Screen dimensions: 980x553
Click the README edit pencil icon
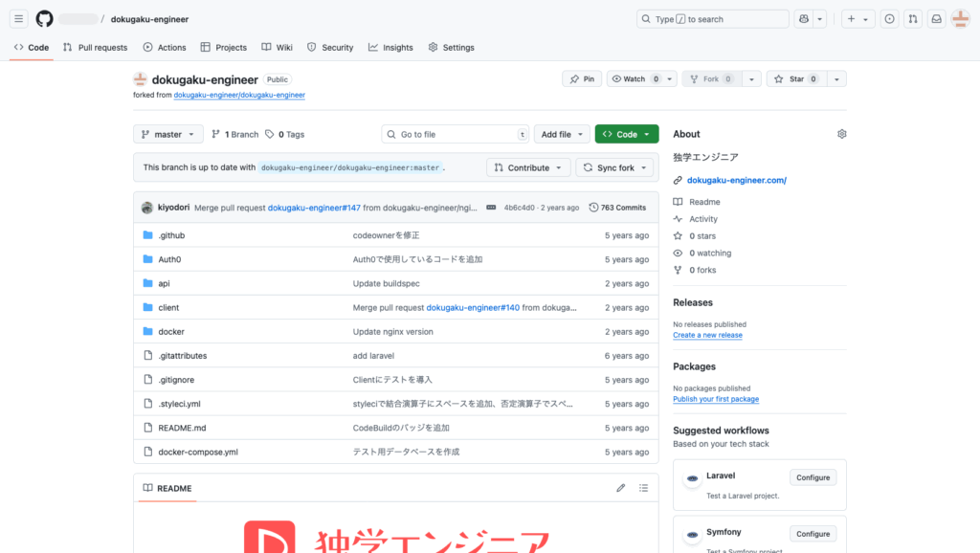[x=620, y=488]
